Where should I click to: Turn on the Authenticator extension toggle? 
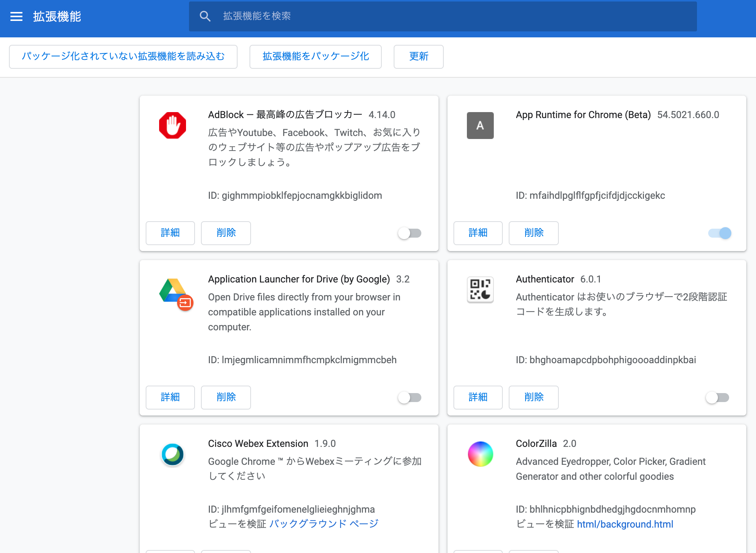point(717,398)
